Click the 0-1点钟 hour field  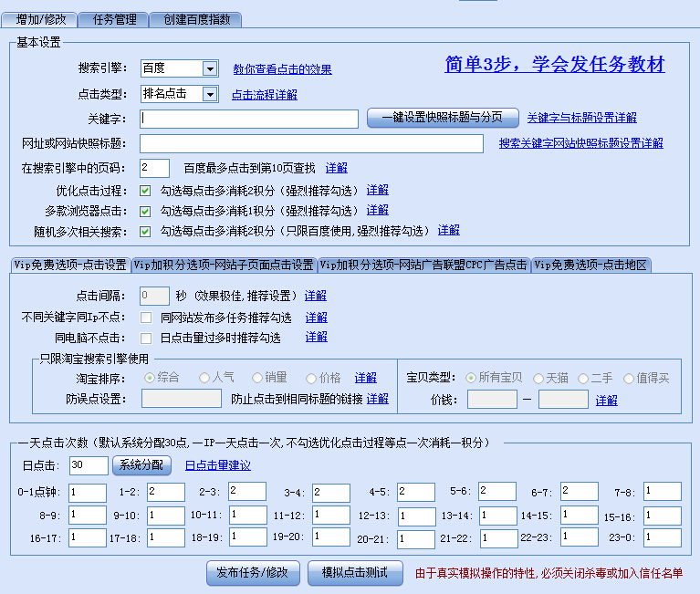[x=88, y=493]
